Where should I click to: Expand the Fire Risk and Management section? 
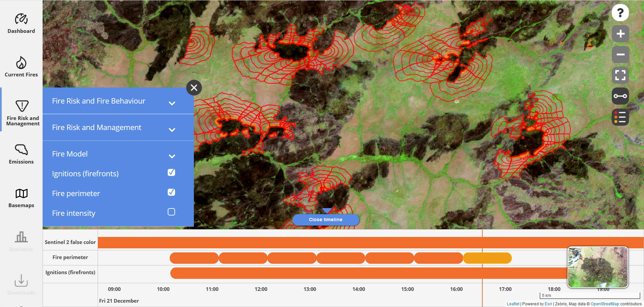[172, 130]
